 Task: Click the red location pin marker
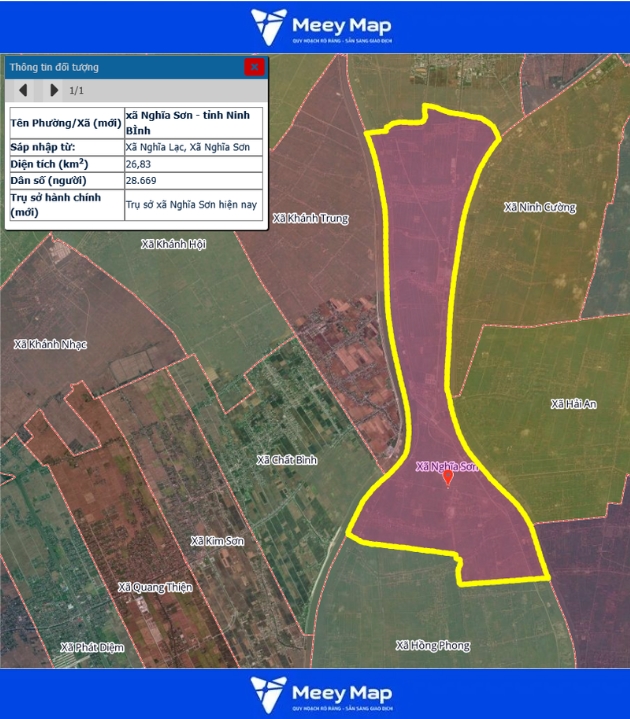click(x=447, y=478)
